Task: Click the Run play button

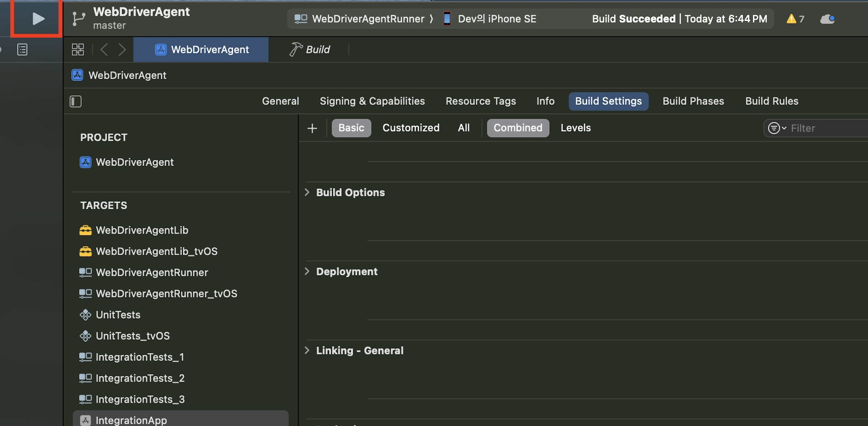Action: 38,19
